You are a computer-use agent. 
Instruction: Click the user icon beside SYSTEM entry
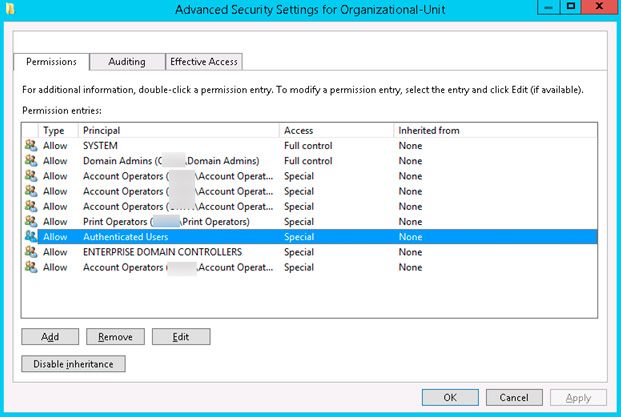pos(30,146)
